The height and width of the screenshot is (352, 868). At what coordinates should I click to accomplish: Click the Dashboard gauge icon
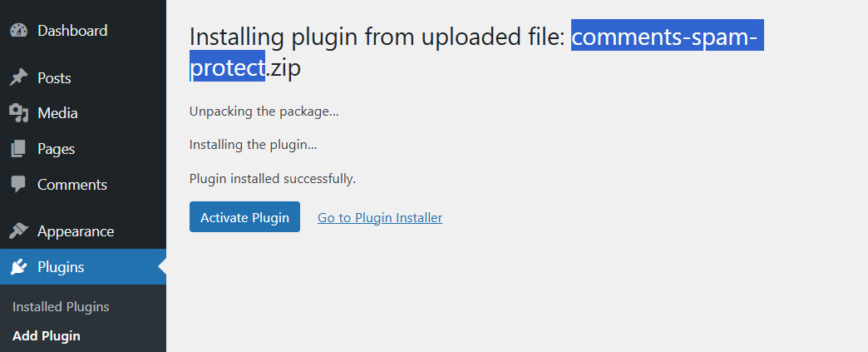(x=18, y=31)
